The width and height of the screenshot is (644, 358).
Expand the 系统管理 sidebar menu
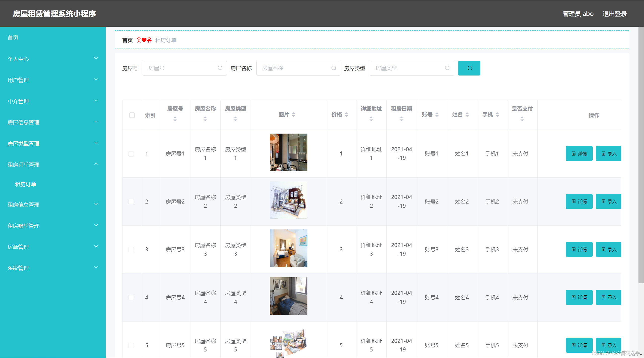53,268
